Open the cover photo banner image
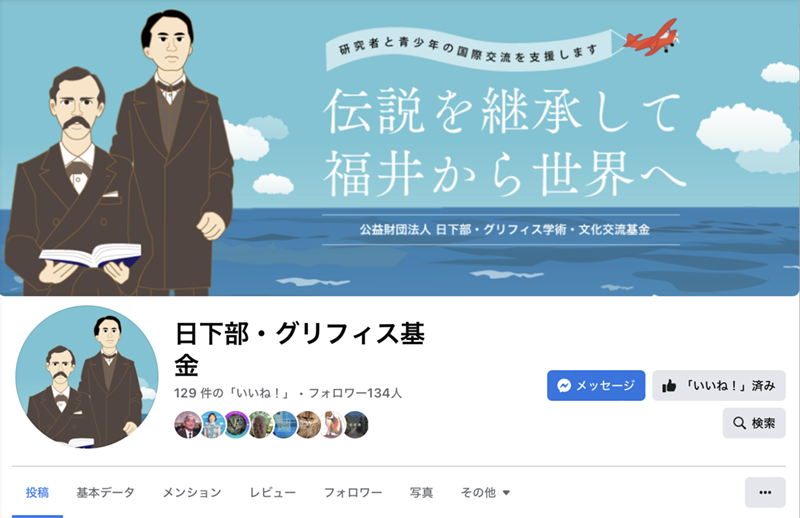 [x=400, y=148]
